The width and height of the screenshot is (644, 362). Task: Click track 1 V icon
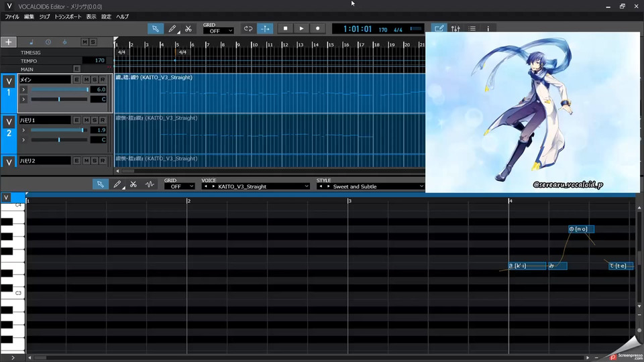(9, 81)
